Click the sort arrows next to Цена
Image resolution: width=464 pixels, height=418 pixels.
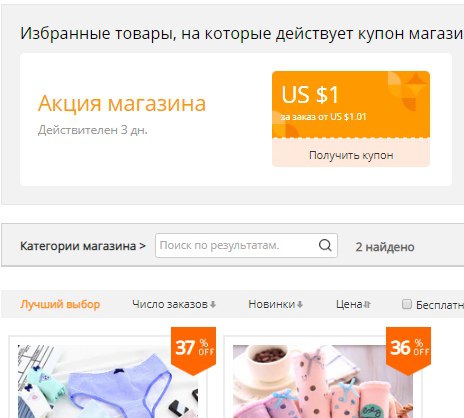point(367,304)
